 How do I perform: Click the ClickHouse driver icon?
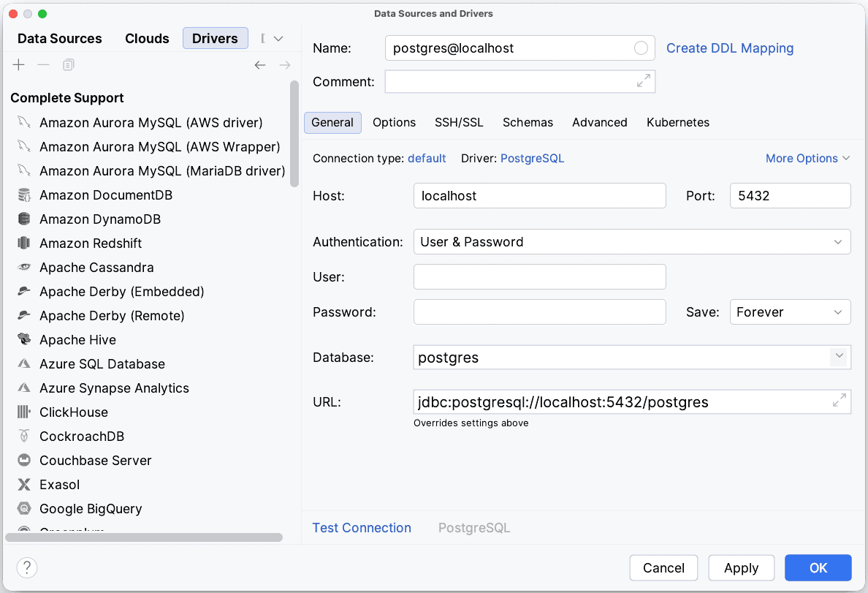[24, 412]
